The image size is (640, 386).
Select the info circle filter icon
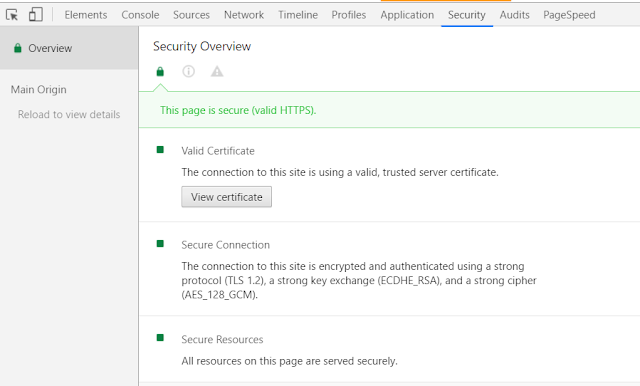(x=188, y=71)
